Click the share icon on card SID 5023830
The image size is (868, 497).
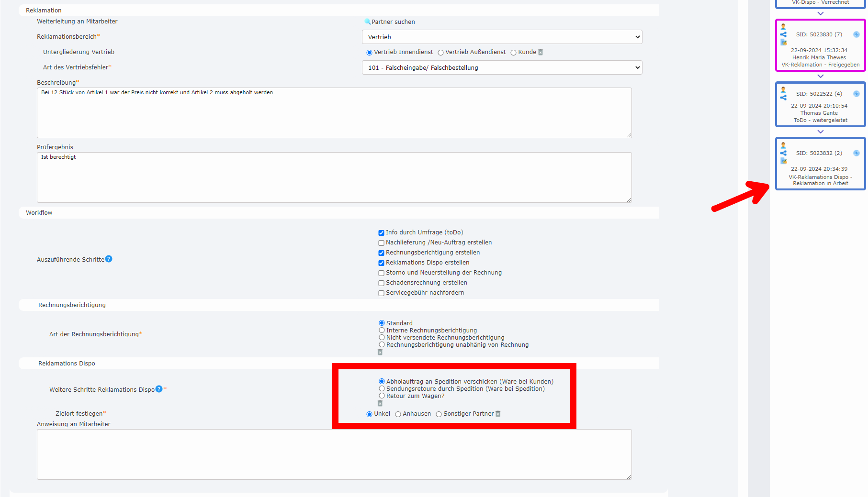point(784,33)
